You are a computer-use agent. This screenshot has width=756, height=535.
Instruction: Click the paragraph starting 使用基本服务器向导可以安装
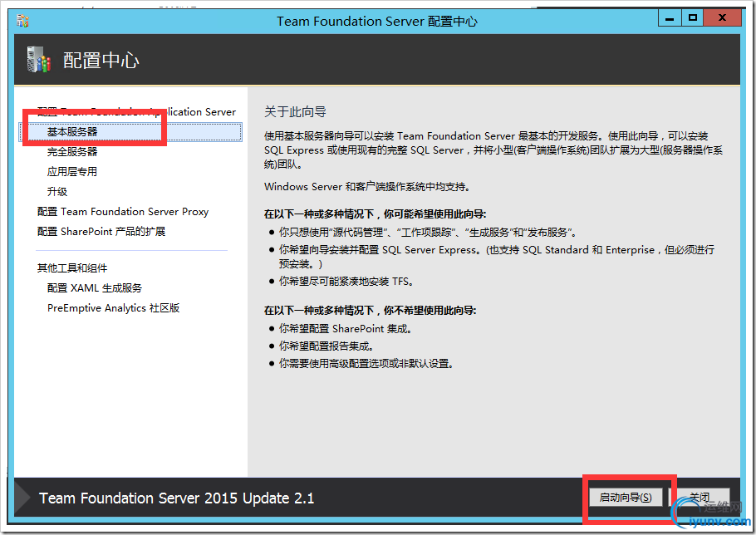coord(493,150)
